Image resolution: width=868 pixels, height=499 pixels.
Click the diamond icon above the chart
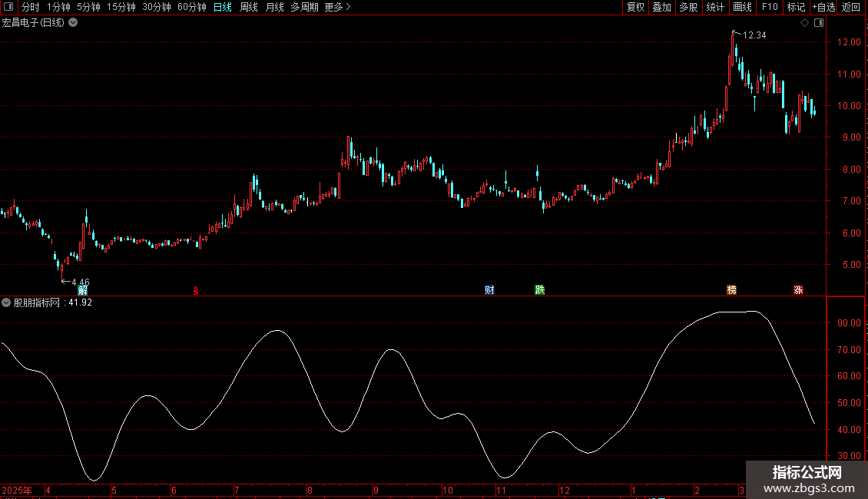click(804, 23)
